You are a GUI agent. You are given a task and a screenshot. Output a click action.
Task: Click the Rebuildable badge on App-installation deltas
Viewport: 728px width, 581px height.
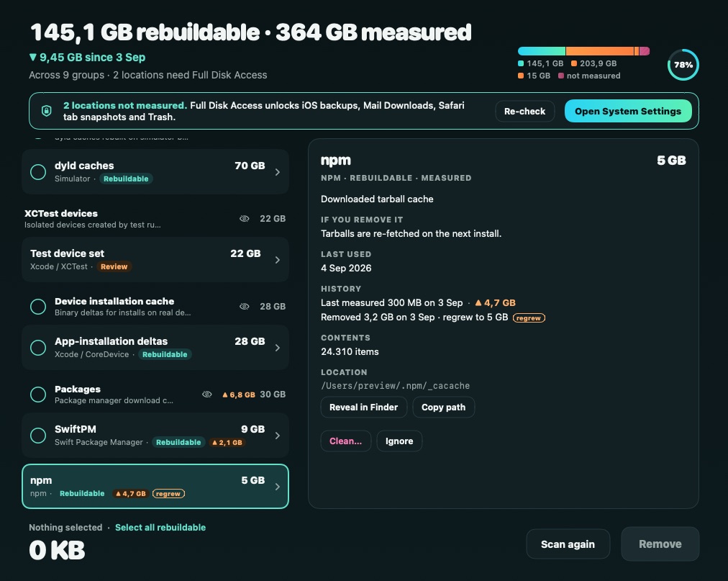coord(165,354)
